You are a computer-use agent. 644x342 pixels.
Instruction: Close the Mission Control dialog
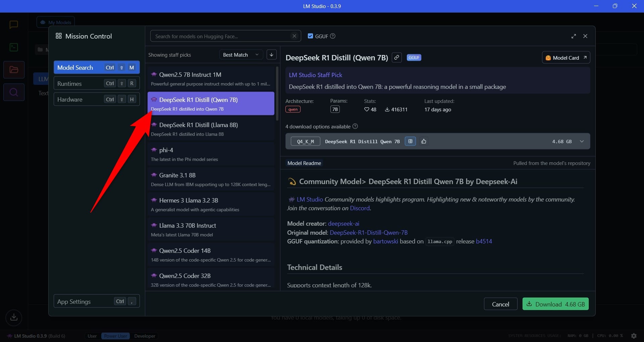[x=585, y=36]
